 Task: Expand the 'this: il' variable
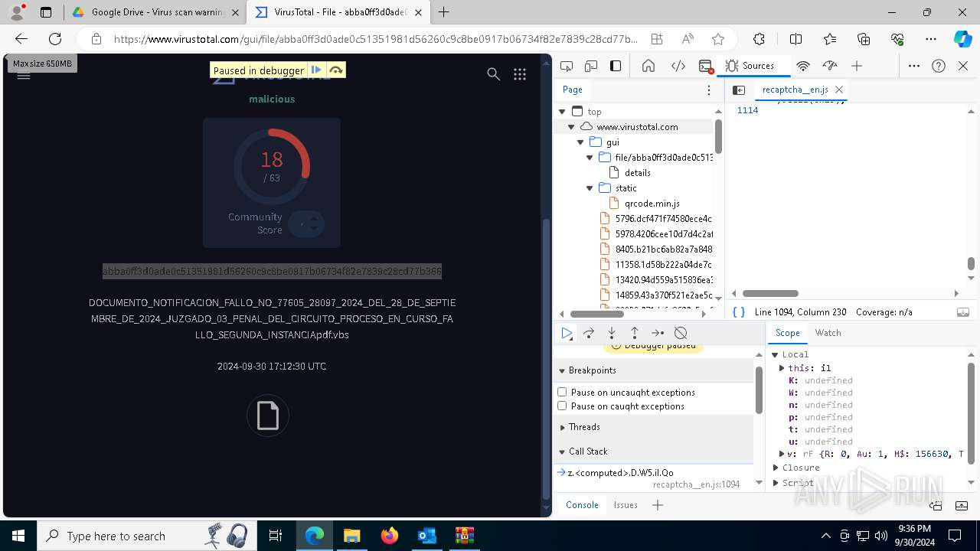tap(782, 368)
